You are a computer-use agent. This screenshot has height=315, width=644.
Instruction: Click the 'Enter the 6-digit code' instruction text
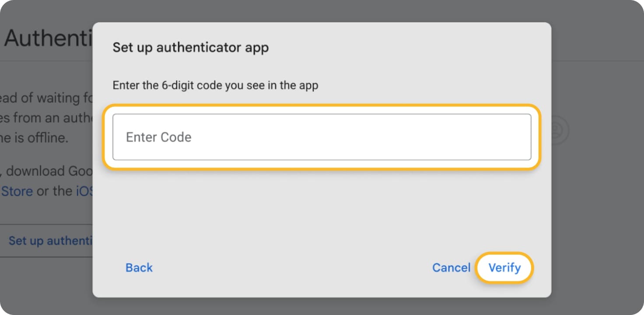pos(215,85)
